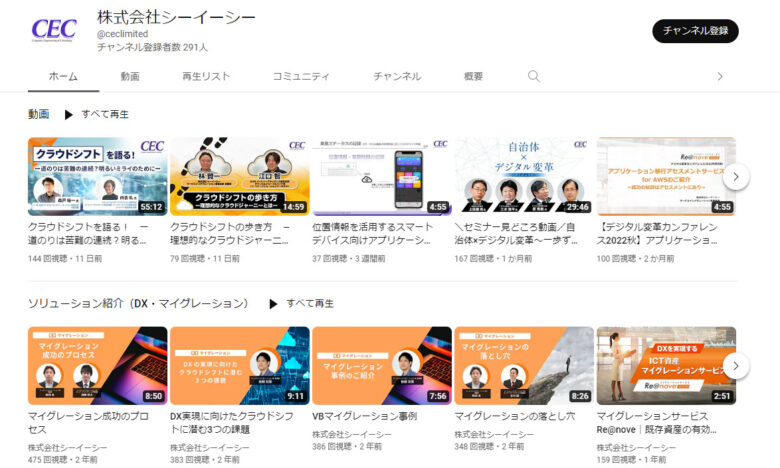
Task: Click play icon beside 動画 すべて再生
Action: [x=69, y=115]
